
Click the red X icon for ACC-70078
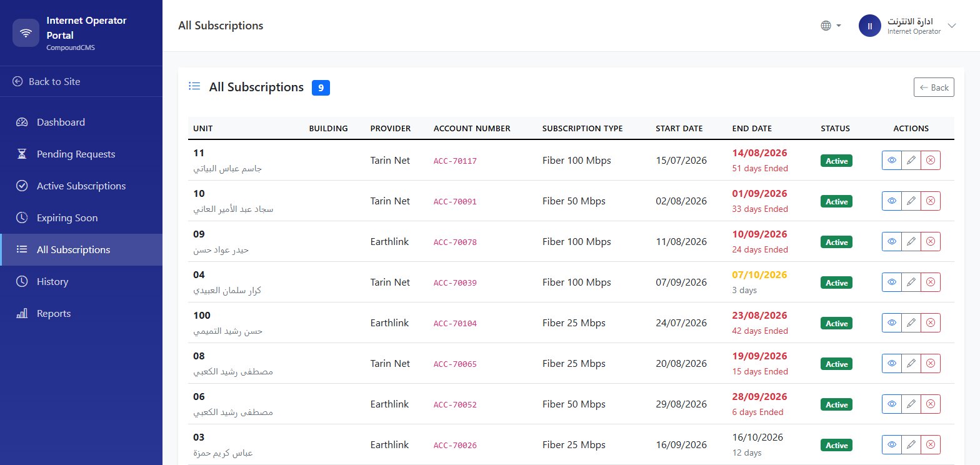[x=931, y=242]
